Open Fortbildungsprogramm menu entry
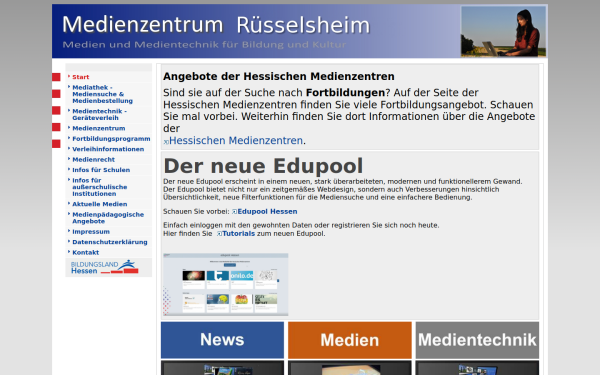Viewport: 600px width, 375px height. pos(111,139)
